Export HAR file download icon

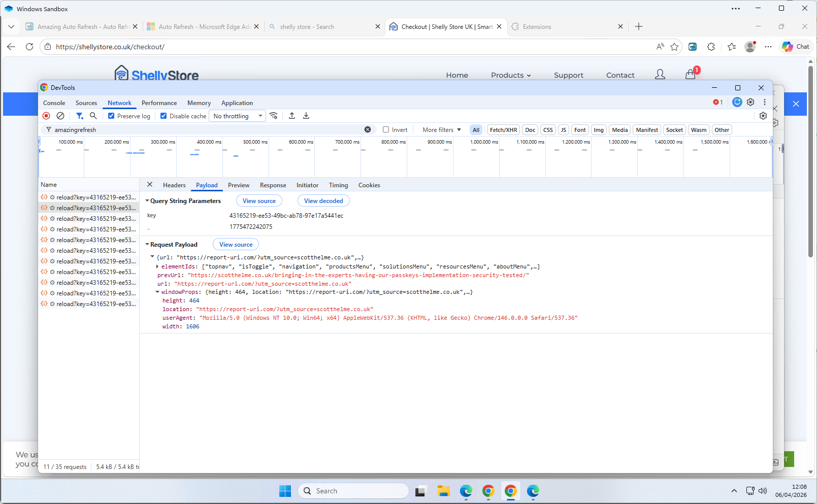tap(306, 116)
